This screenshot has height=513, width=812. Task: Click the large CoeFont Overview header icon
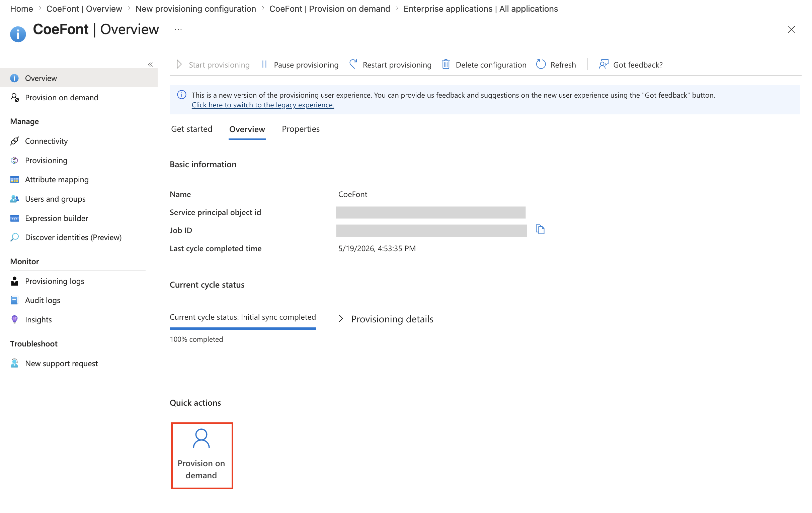18,34
